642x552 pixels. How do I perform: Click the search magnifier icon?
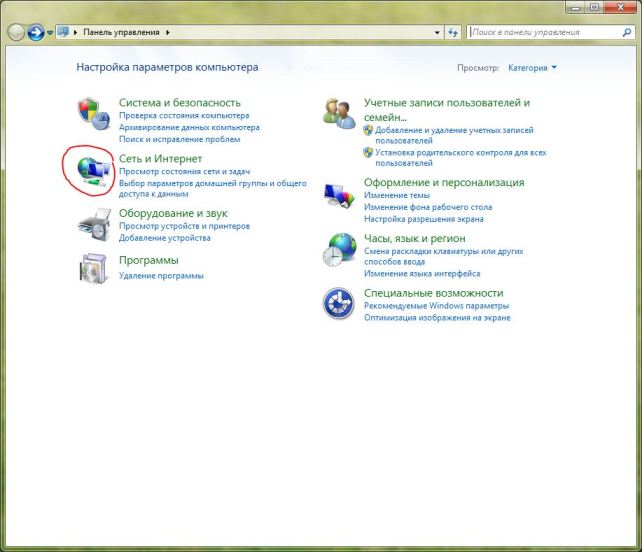click(x=626, y=32)
